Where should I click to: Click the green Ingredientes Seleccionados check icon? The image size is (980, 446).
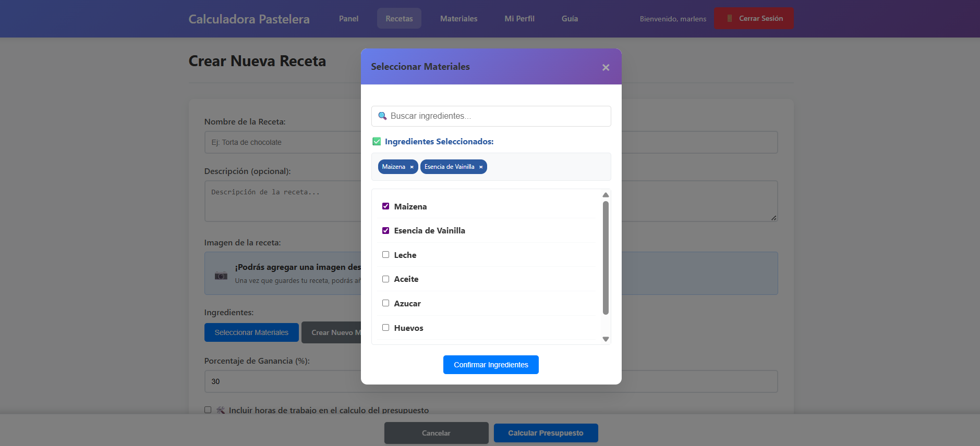(377, 142)
